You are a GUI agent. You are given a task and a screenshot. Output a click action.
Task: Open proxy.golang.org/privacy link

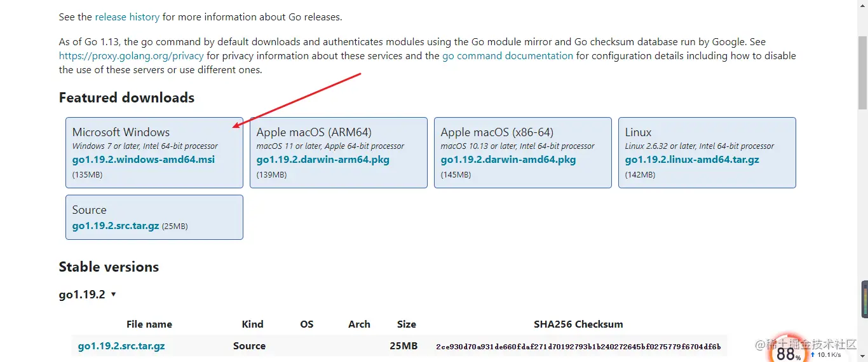pyautogui.click(x=132, y=56)
